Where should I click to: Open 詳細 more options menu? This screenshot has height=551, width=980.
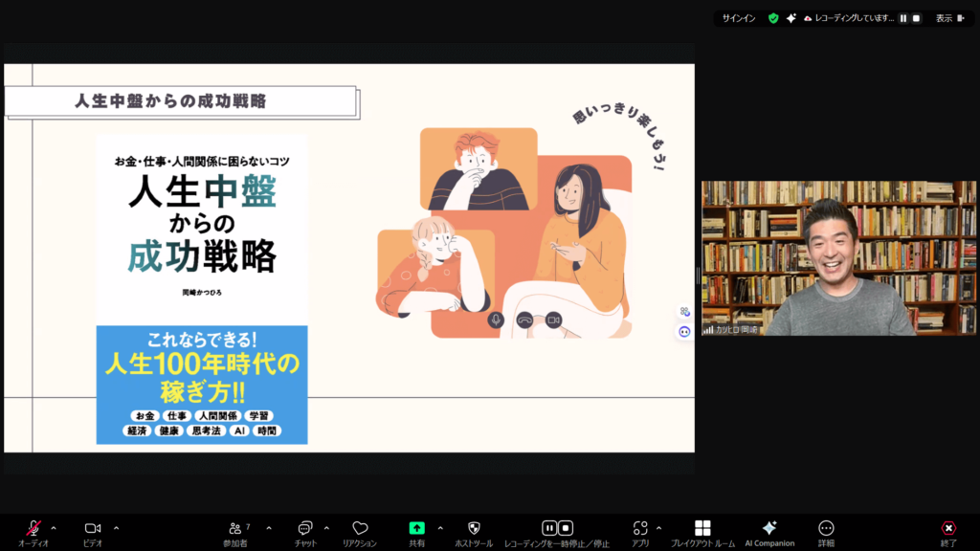click(826, 529)
